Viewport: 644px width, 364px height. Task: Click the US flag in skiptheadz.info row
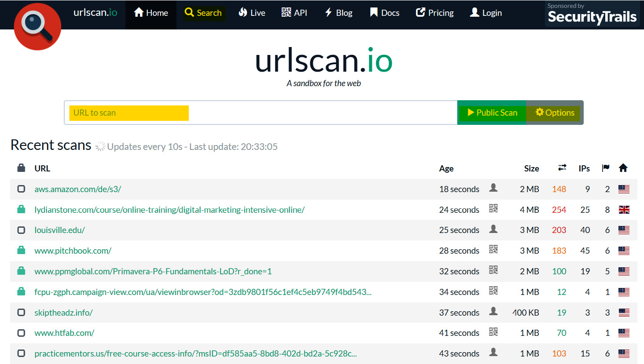[624, 313]
